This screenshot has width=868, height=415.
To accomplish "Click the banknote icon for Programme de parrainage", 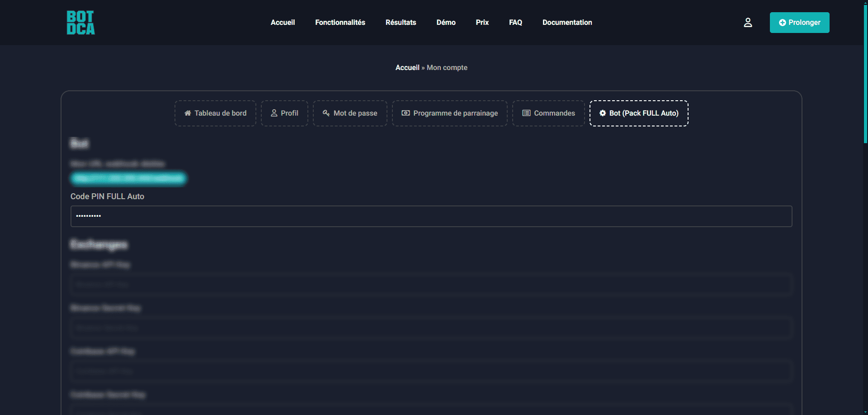I will (406, 113).
